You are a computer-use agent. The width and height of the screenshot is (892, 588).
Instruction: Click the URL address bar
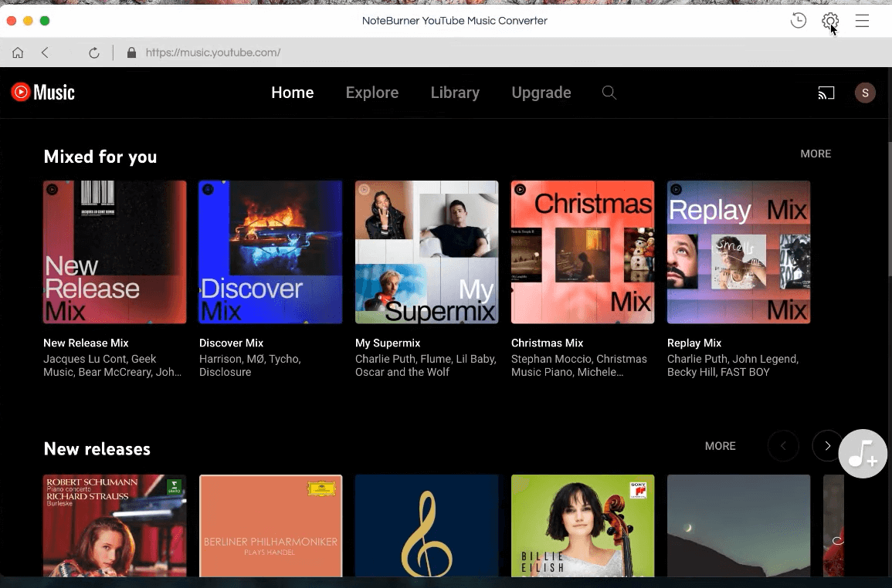213,52
